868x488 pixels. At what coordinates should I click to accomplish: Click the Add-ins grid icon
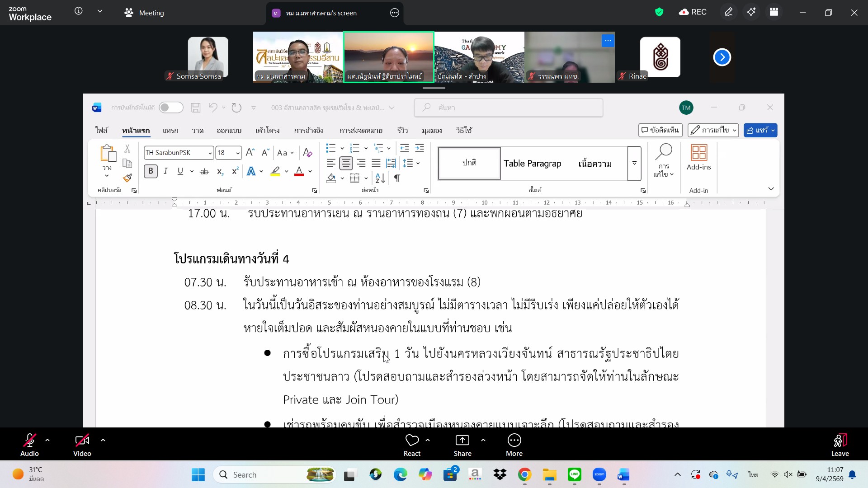(698, 153)
